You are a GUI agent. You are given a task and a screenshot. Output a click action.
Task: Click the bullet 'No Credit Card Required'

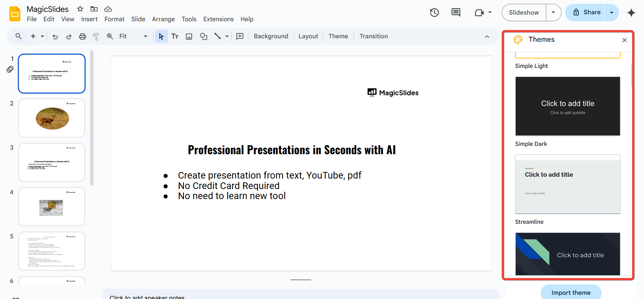(x=229, y=186)
